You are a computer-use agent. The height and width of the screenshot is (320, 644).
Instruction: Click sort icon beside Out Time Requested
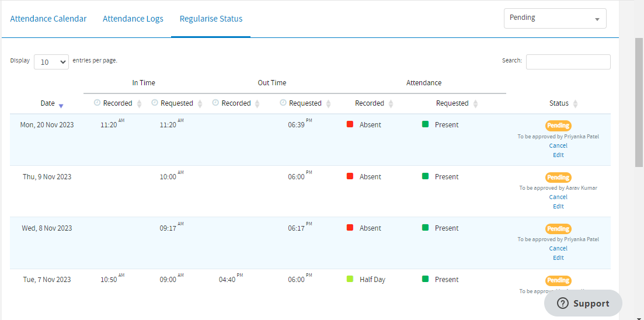[x=328, y=103]
